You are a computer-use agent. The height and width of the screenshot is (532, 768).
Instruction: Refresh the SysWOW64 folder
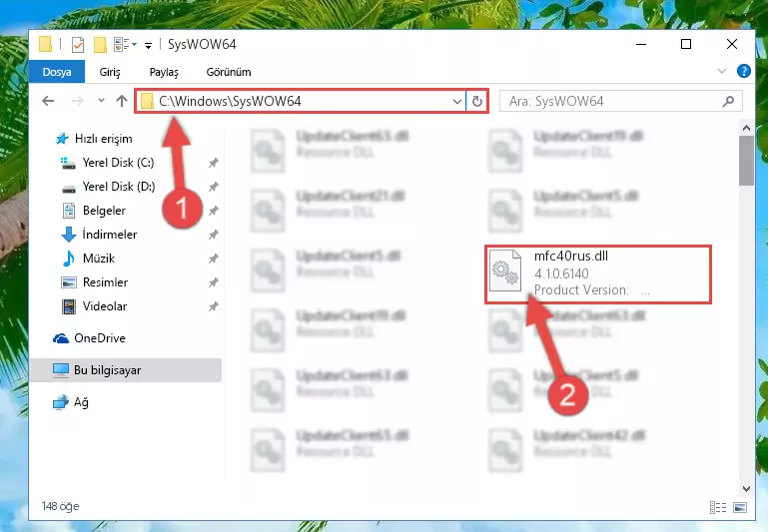click(x=477, y=102)
